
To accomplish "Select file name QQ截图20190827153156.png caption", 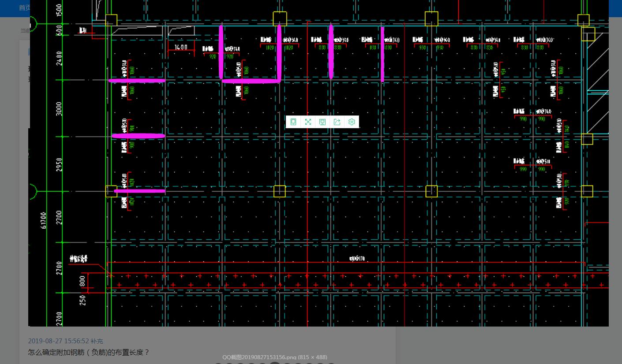I will [x=274, y=357].
